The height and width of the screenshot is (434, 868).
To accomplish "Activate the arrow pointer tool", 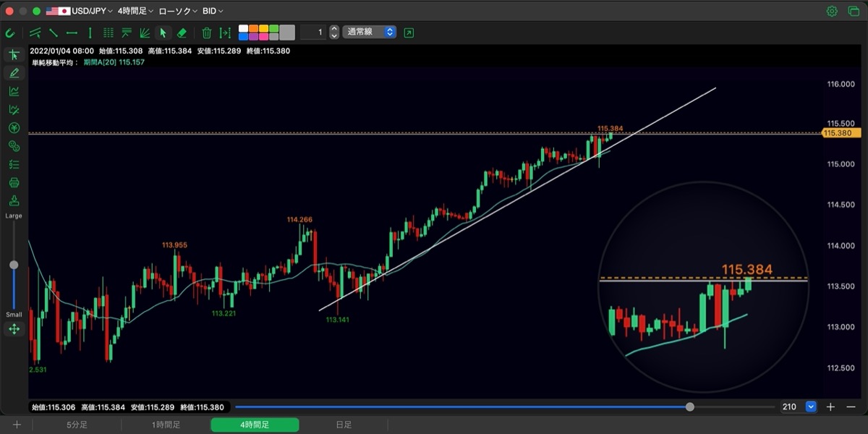I will [163, 33].
